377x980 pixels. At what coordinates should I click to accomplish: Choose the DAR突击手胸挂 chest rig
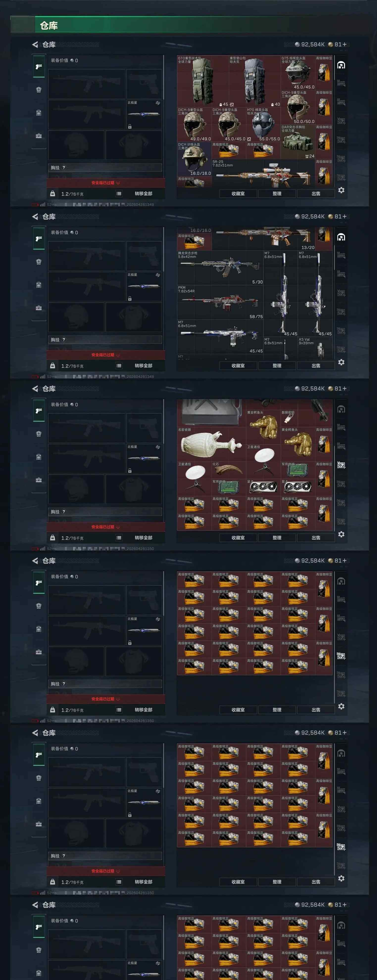298,142
